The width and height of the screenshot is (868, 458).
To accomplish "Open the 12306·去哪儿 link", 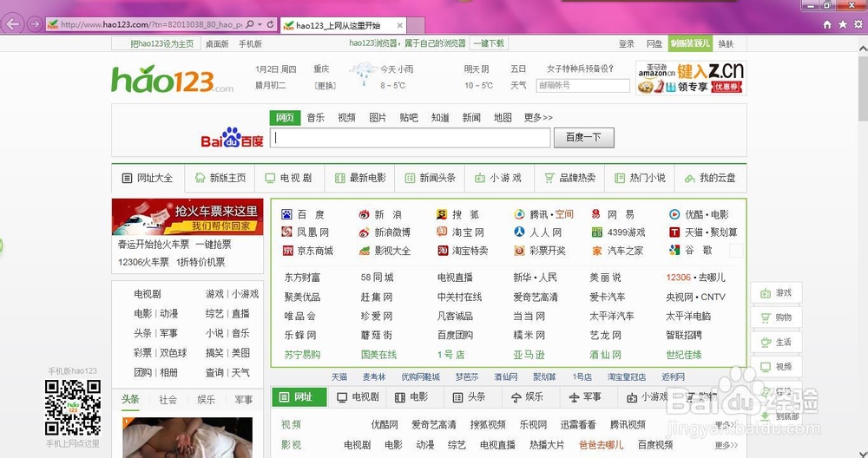I will point(695,278).
